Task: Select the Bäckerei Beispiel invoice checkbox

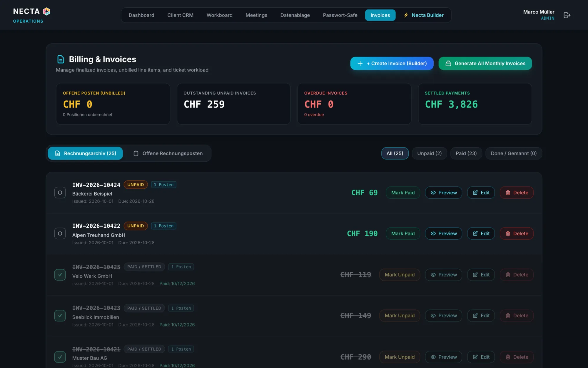Action: pyautogui.click(x=60, y=193)
